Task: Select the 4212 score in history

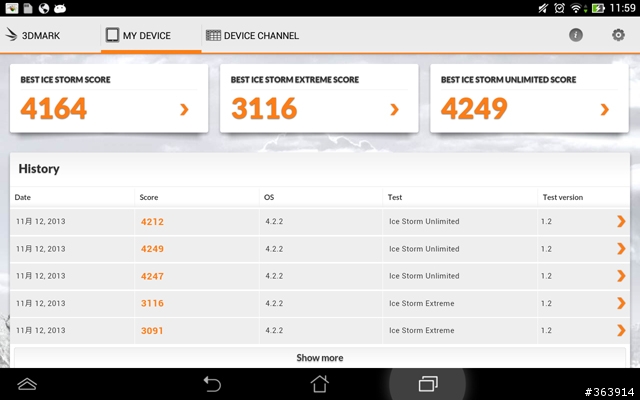Action: (x=152, y=222)
